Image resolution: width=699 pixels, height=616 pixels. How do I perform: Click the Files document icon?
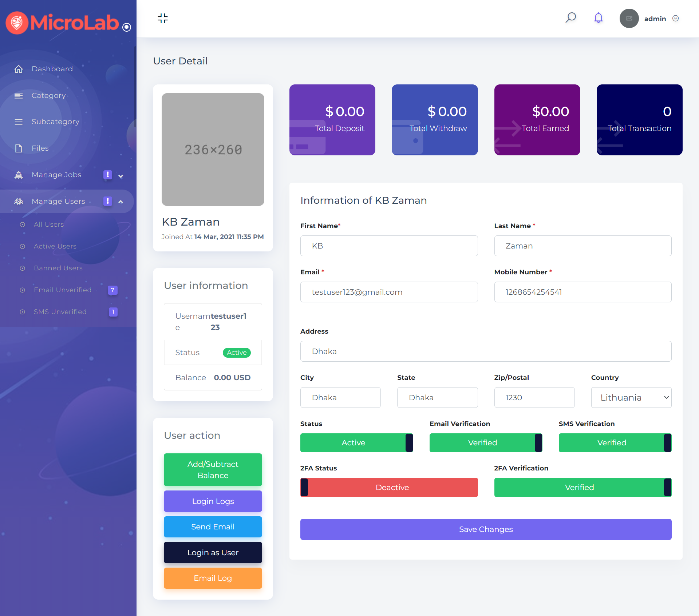click(19, 148)
